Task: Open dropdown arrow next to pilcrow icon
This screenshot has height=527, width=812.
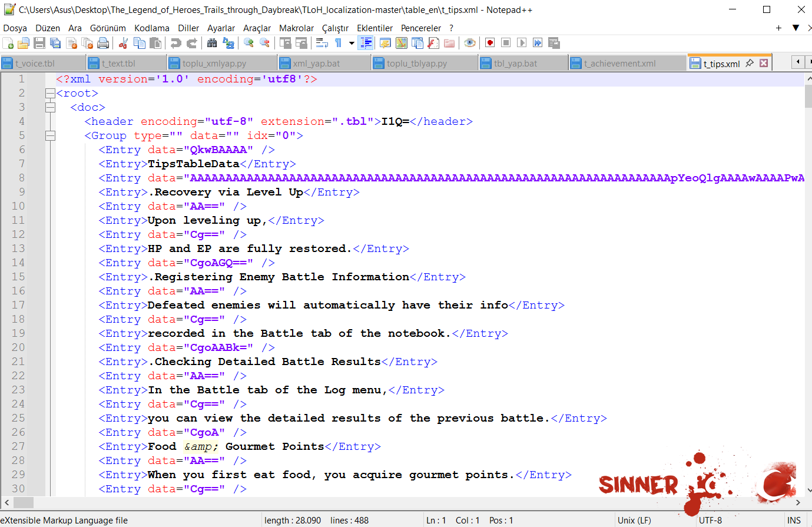Action: point(352,43)
